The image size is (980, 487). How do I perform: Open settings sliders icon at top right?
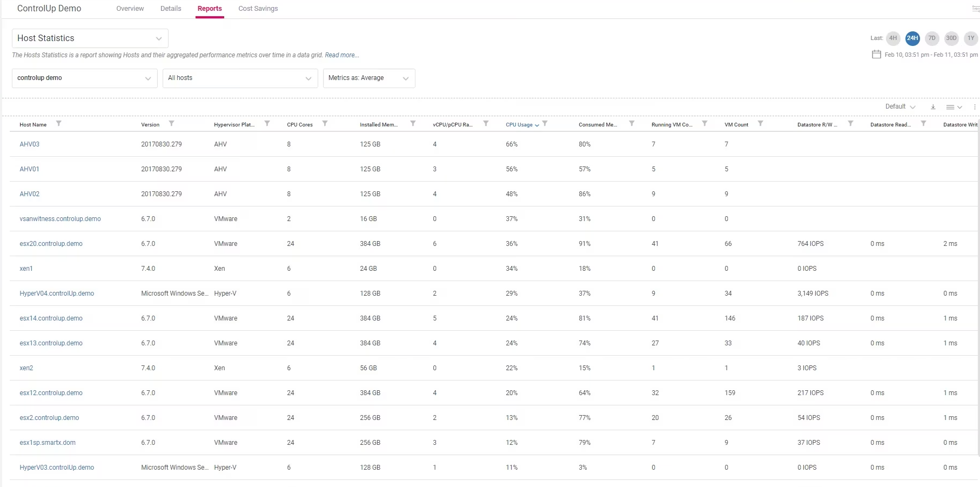(x=976, y=9)
